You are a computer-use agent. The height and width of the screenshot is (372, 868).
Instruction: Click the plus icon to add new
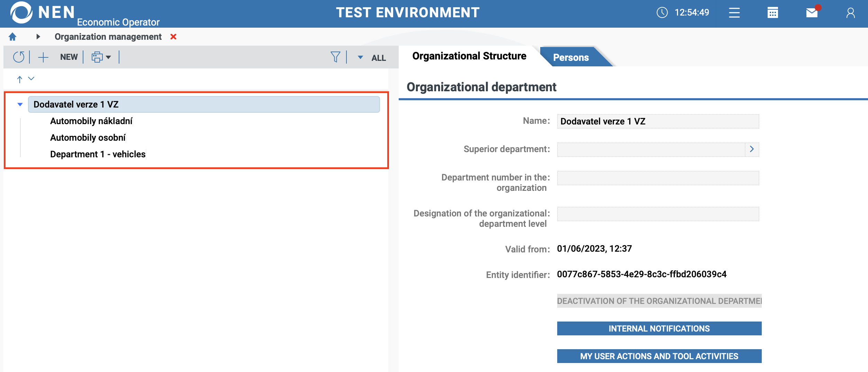(43, 57)
